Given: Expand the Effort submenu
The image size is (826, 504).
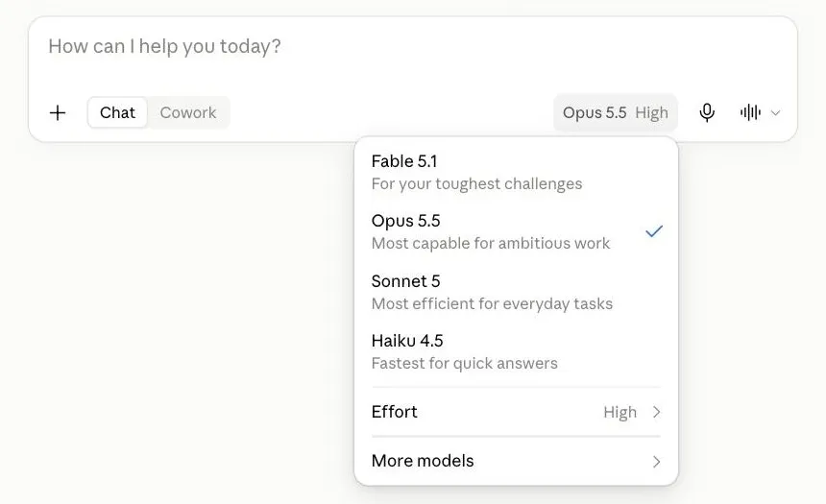Looking at the screenshot, I should [x=517, y=412].
